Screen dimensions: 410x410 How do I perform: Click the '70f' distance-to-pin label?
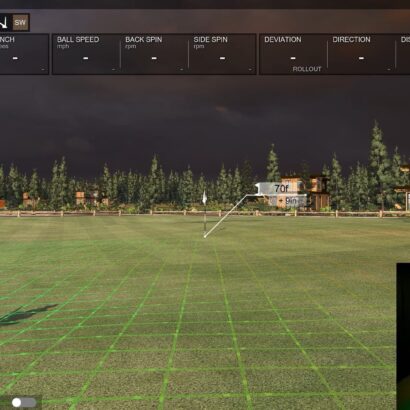click(281, 189)
